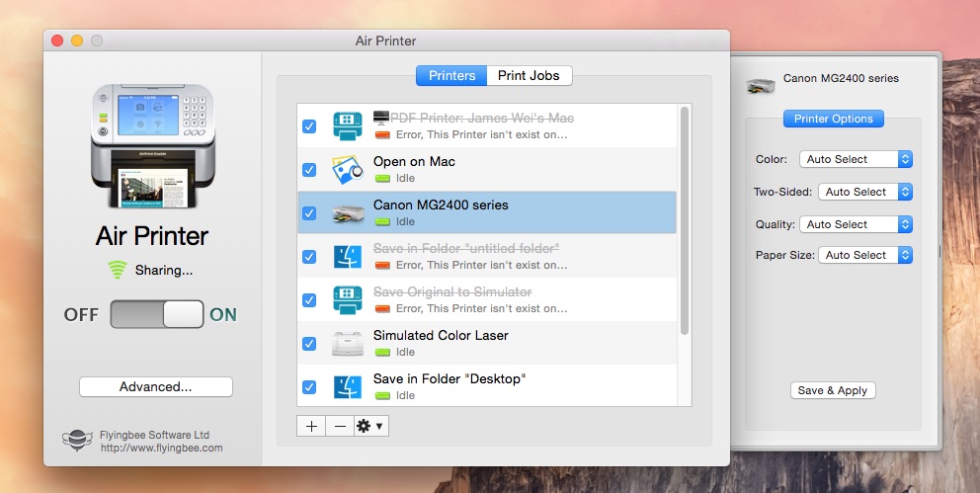Click the struck-through PDF Printer name

(x=482, y=119)
